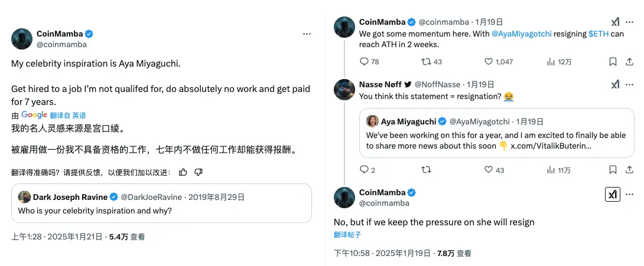Reply to CoinMamba's momentum tweet
The width and height of the screenshot is (644, 266).
(x=365, y=61)
